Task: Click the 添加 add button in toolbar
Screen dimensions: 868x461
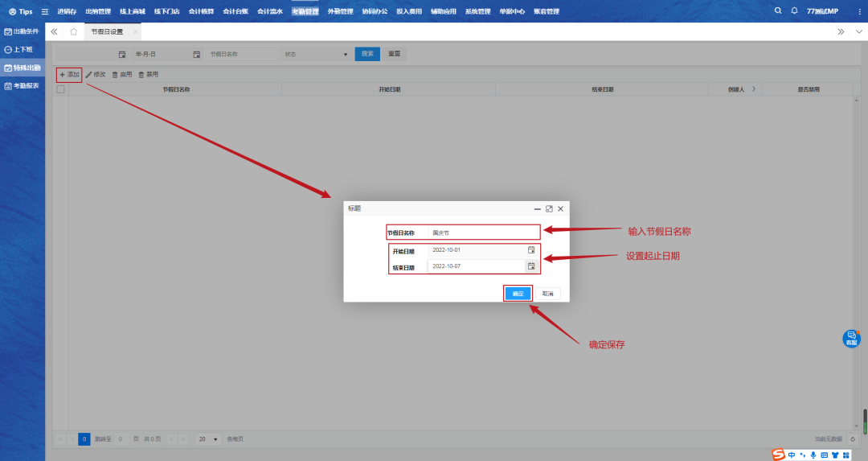Action: pos(69,75)
